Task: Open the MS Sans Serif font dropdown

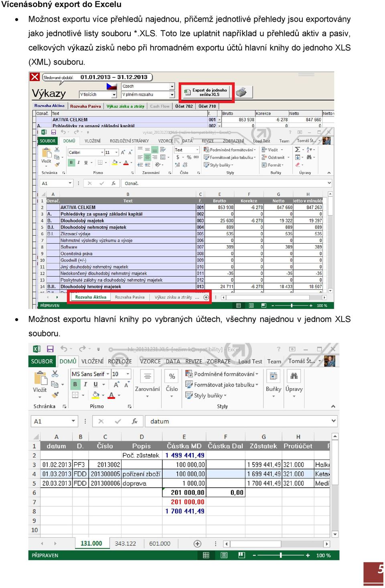Action: [108, 374]
